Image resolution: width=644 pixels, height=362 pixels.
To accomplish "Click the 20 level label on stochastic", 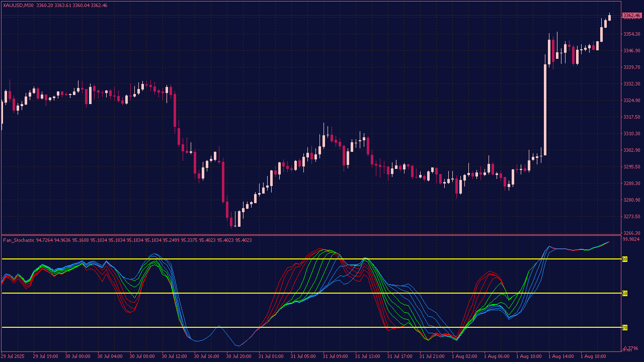I will pos(625,327).
